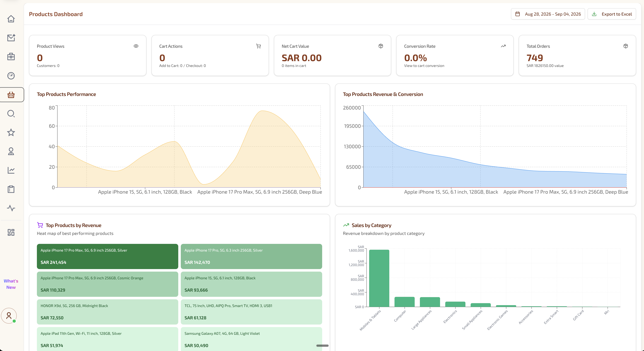Open the home icon in sidebar
The width and height of the screenshot is (644, 351).
pyautogui.click(x=11, y=19)
